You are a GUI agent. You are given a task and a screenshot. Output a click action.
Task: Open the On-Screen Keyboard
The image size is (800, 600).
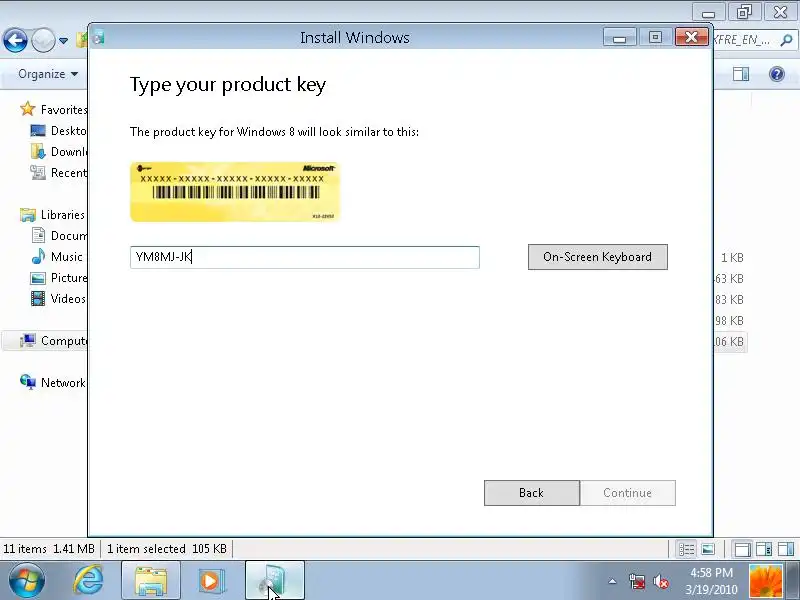(597, 257)
